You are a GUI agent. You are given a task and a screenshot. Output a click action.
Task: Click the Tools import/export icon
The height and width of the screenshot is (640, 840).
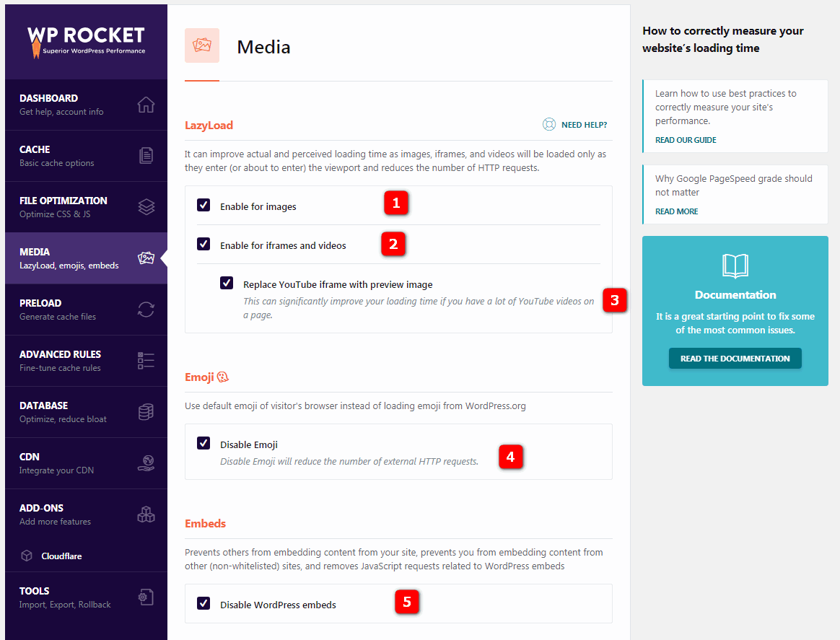(x=146, y=597)
